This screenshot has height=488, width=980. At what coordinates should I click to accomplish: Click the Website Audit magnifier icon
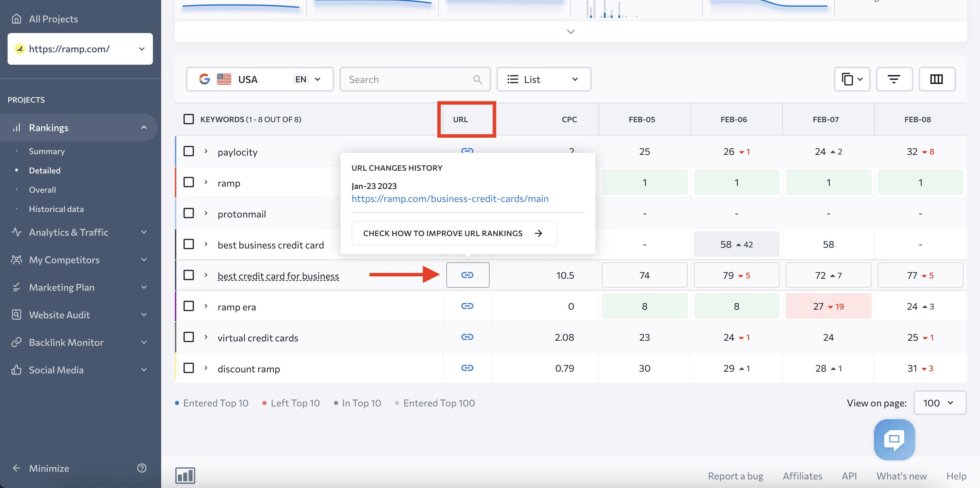[x=17, y=315]
